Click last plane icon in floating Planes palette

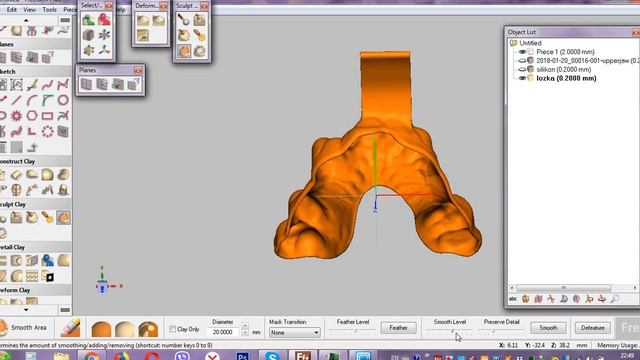click(133, 84)
